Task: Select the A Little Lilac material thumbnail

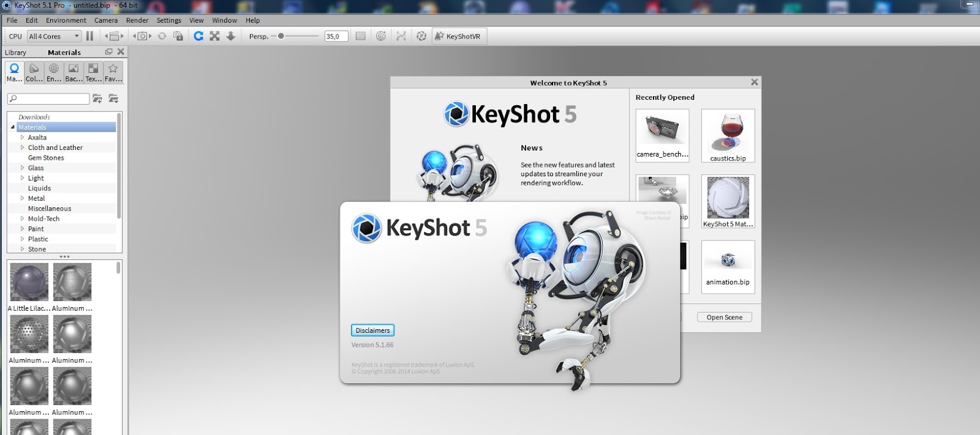Action: [29, 282]
